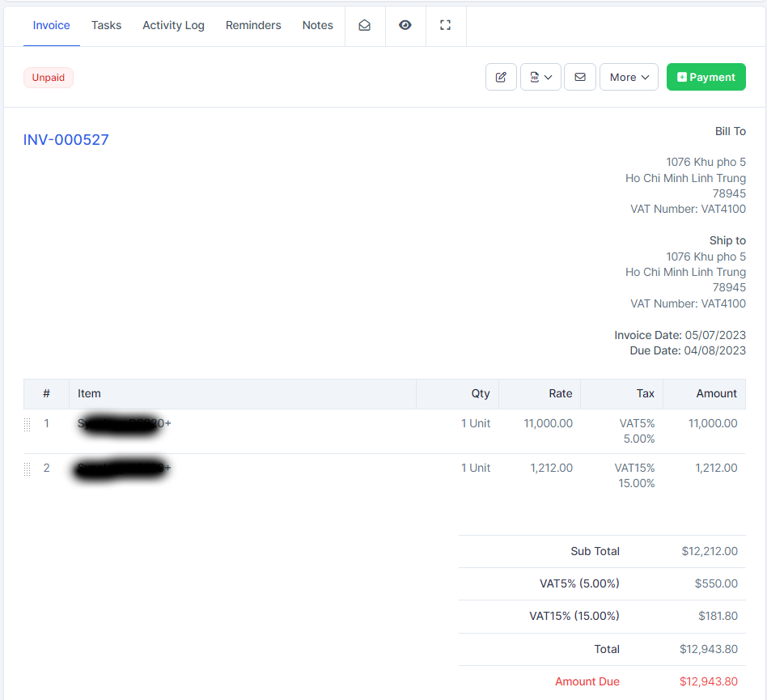Go to the Reminders tab

coord(253,26)
